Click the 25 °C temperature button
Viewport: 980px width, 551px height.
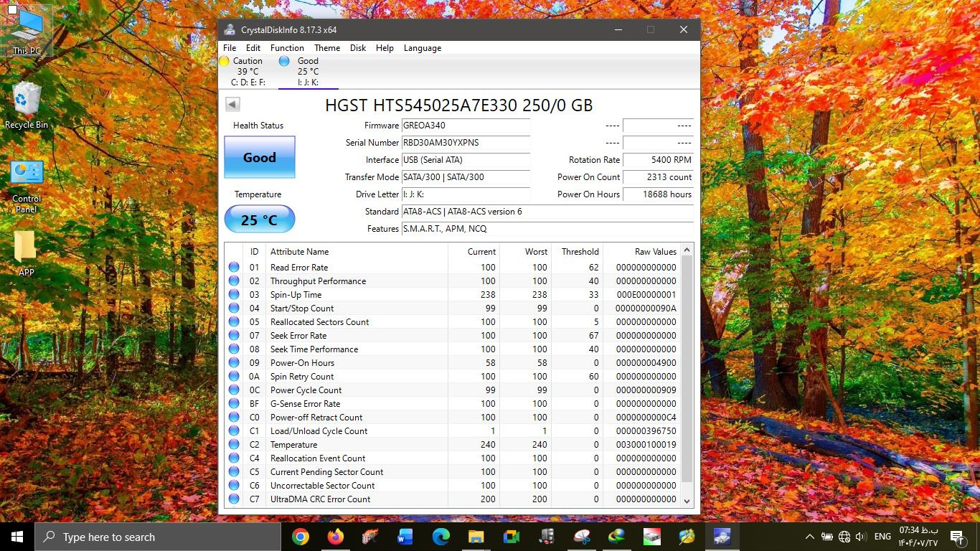point(259,220)
